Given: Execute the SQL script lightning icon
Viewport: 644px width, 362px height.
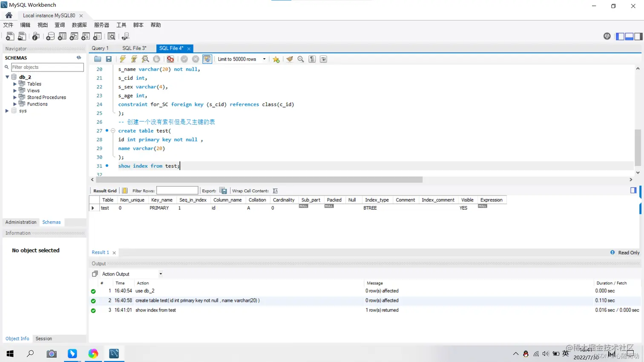Looking at the screenshot, I should pyautogui.click(x=123, y=59).
